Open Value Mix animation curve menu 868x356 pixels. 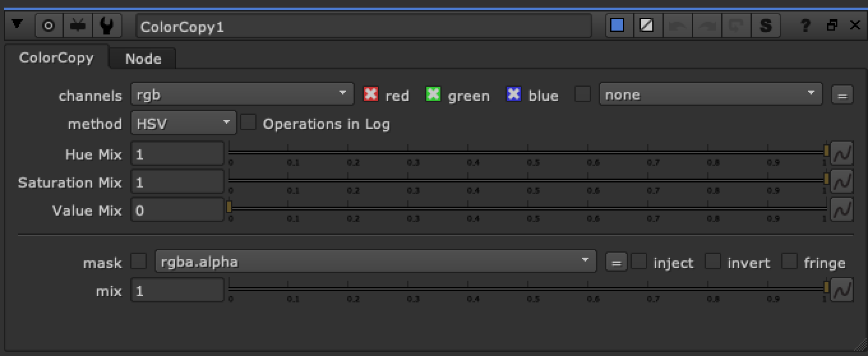point(842,210)
